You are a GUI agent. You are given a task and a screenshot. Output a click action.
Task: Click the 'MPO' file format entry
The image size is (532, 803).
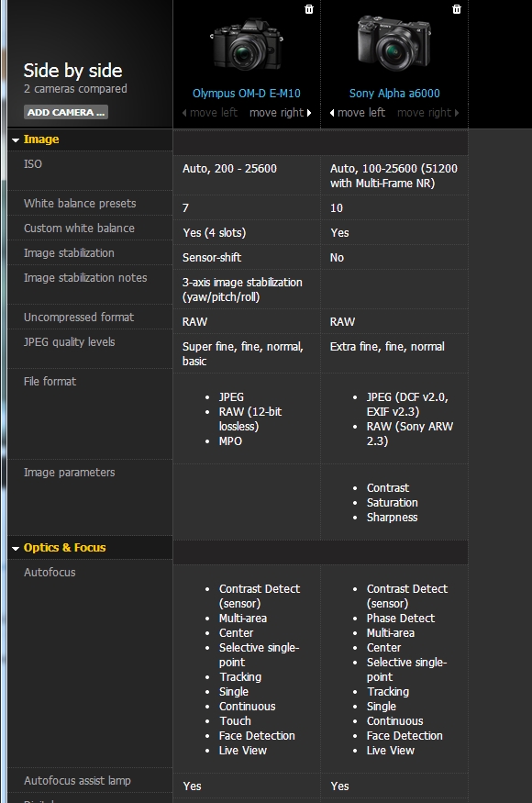[230, 441]
